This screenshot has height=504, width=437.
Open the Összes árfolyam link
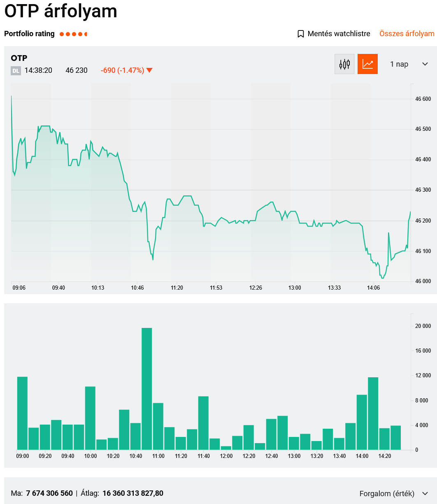(x=407, y=34)
